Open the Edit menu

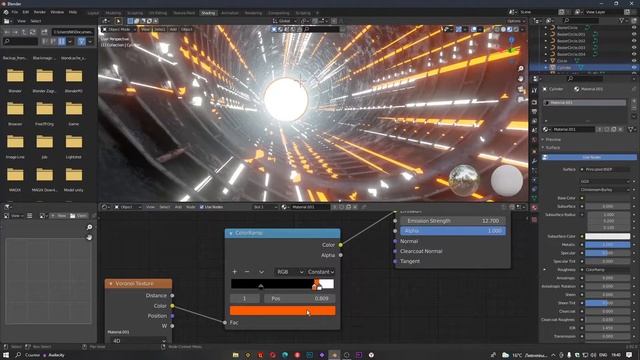click(26, 12)
